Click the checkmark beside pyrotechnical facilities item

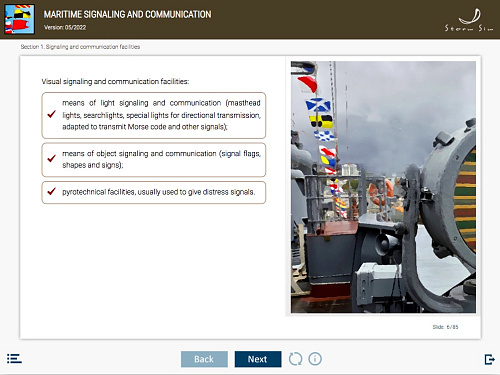point(51,191)
